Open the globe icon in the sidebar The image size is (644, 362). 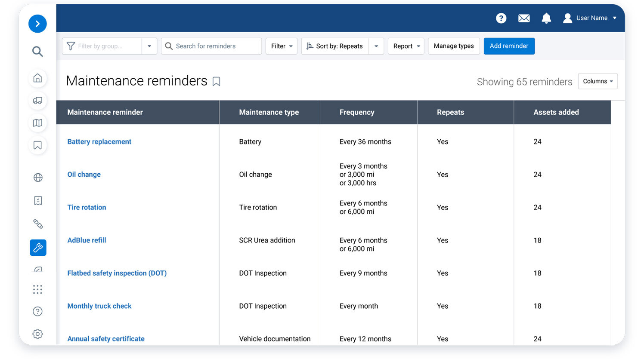(37, 177)
